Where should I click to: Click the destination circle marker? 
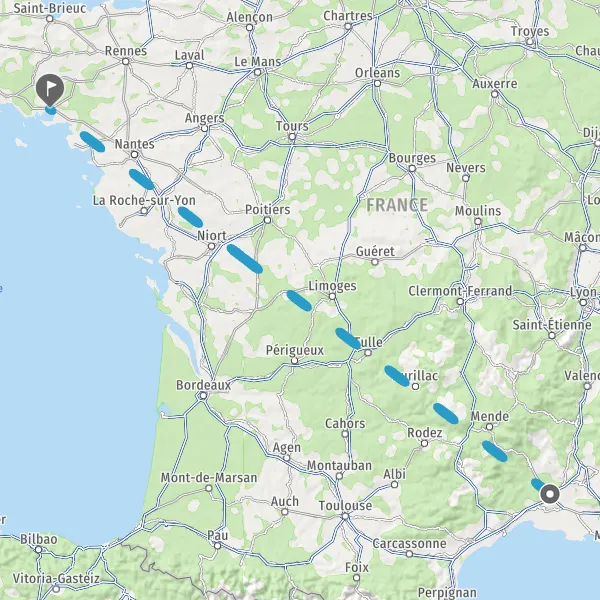[x=550, y=494]
